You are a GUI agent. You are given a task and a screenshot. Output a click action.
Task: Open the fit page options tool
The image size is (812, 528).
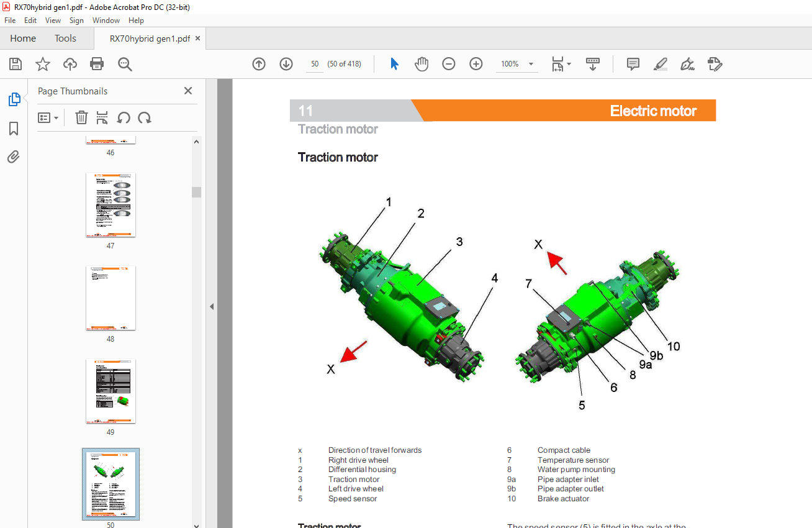pyautogui.click(x=557, y=64)
